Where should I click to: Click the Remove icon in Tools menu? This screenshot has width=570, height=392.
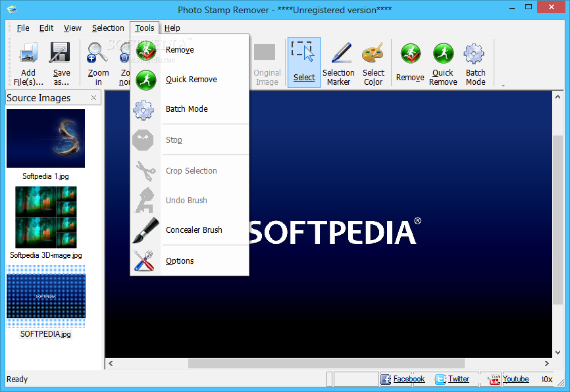tap(146, 50)
